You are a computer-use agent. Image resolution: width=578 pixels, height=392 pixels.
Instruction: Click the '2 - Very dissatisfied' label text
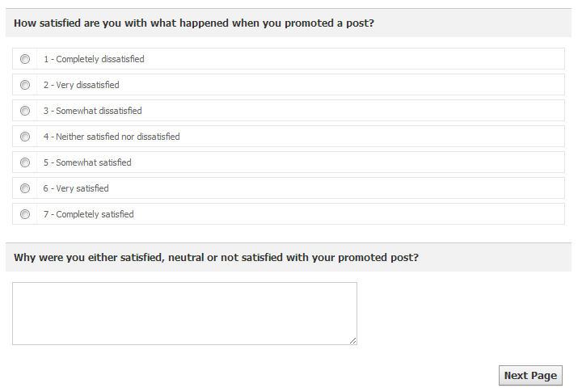click(x=81, y=85)
